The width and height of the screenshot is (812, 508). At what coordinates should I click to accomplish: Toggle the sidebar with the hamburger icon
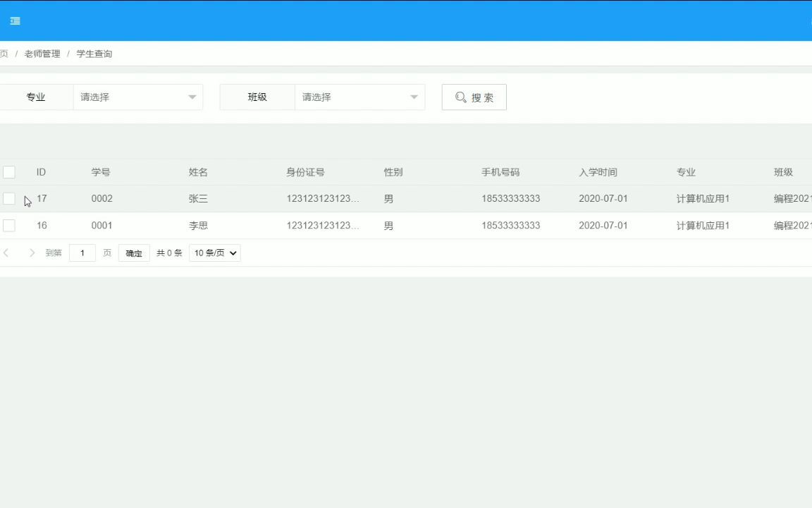pyautogui.click(x=15, y=20)
